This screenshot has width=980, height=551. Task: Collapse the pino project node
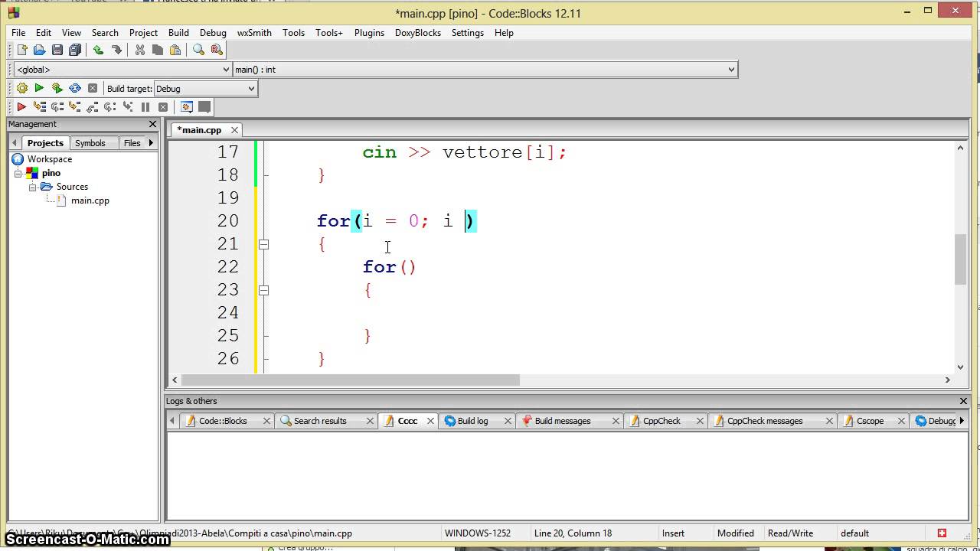click(18, 174)
